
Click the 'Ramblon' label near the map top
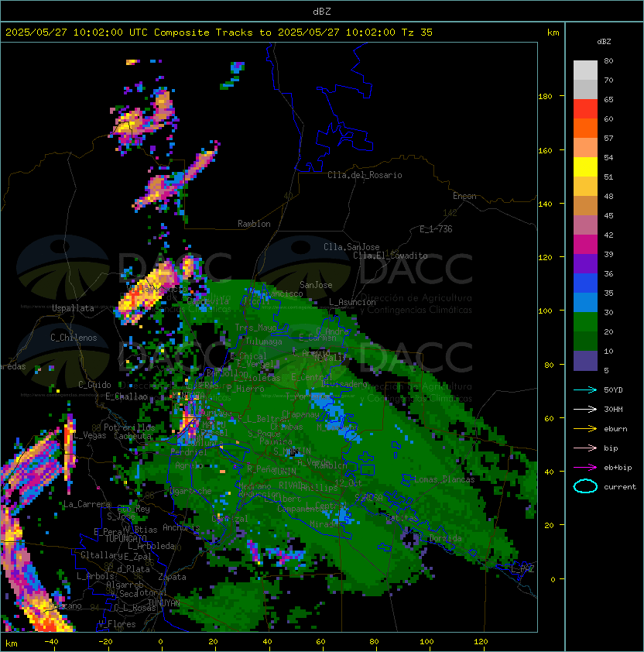pyautogui.click(x=254, y=224)
